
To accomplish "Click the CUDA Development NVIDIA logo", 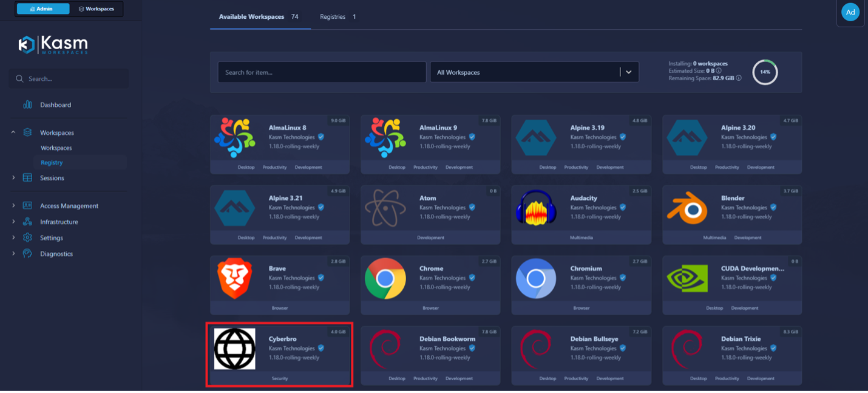I will coord(687,278).
